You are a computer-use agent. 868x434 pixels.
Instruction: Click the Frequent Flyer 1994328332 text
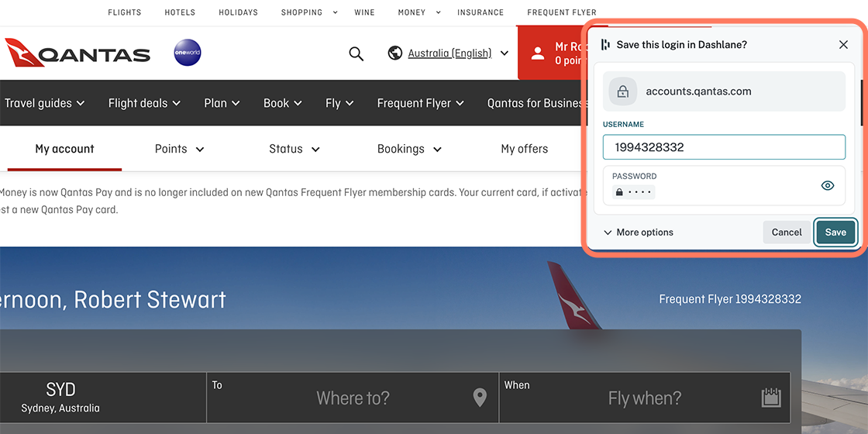730,299
